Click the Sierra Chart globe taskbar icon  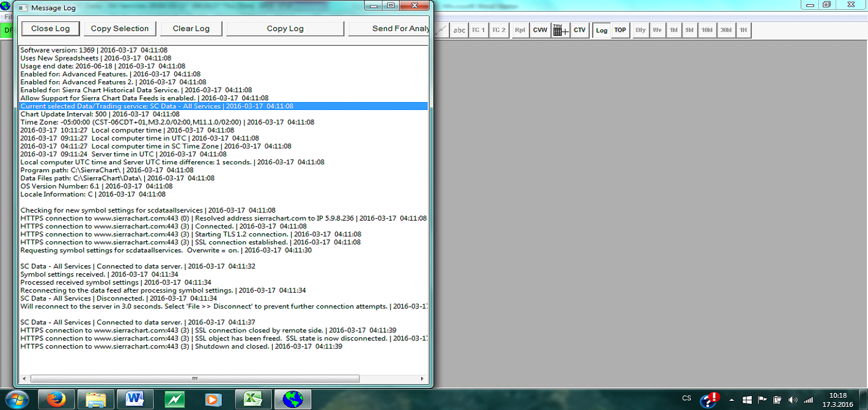pos(293,400)
